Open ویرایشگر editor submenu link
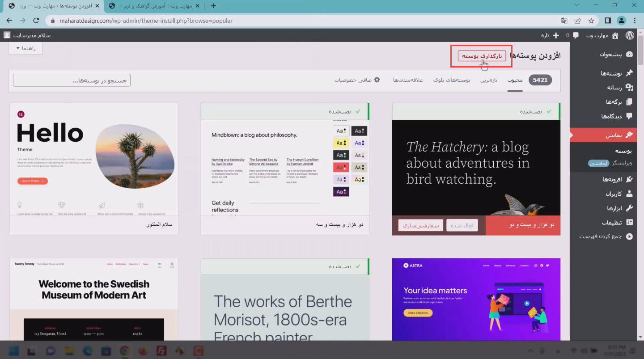This screenshot has width=644, height=359. (622, 163)
